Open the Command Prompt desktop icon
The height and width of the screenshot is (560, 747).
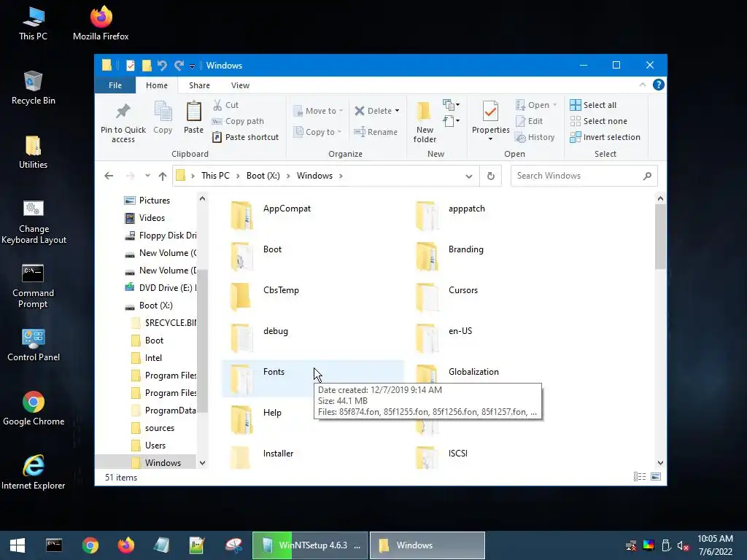[x=33, y=286]
